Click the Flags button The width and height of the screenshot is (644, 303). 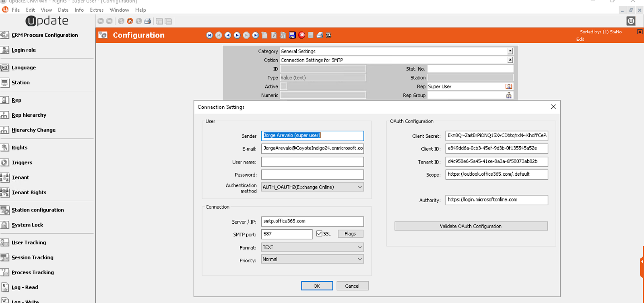[x=350, y=234]
